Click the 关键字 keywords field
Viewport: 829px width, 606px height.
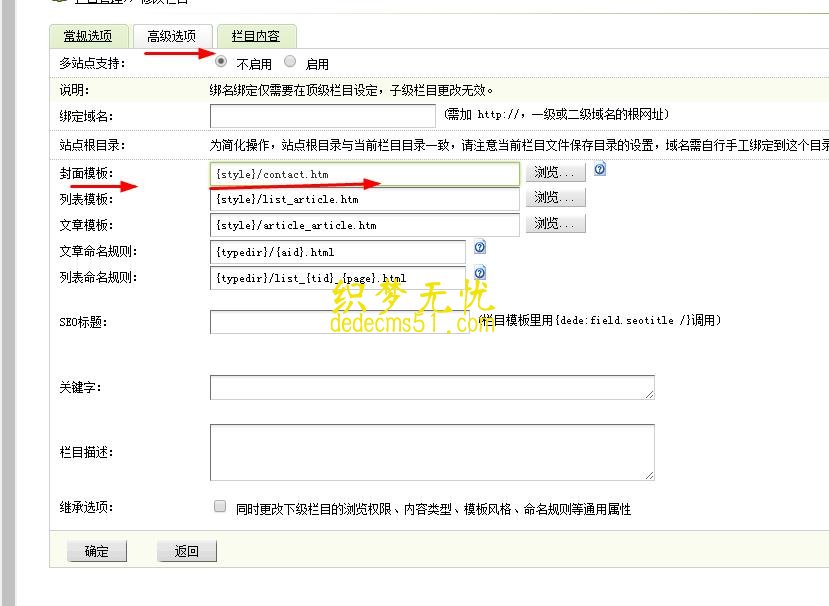pos(430,386)
